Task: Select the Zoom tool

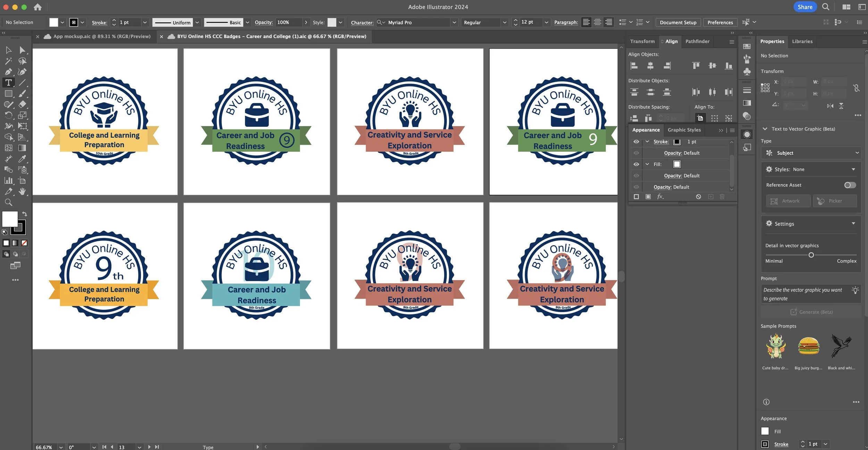Action: point(9,202)
